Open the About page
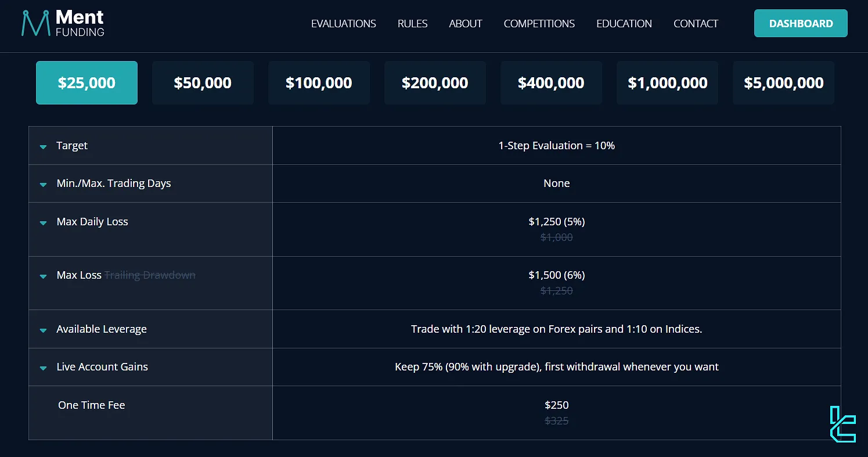Image resolution: width=868 pixels, height=457 pixels. click(466, 24)
